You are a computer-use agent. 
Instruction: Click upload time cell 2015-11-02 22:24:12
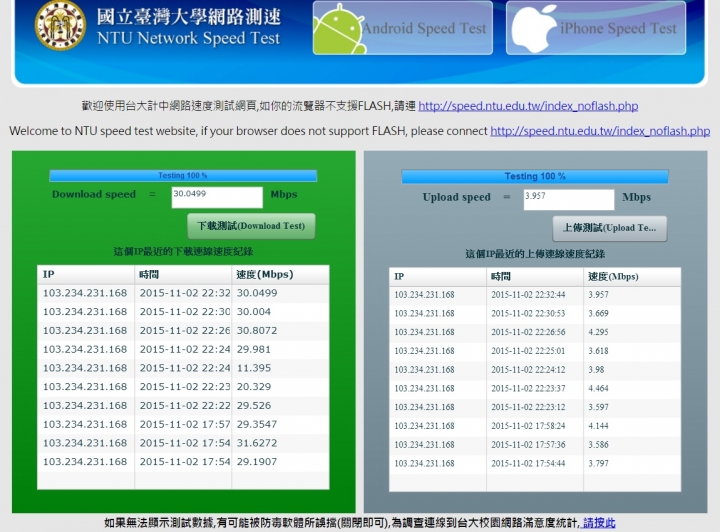pyautogui.click(x=535, y=370)
